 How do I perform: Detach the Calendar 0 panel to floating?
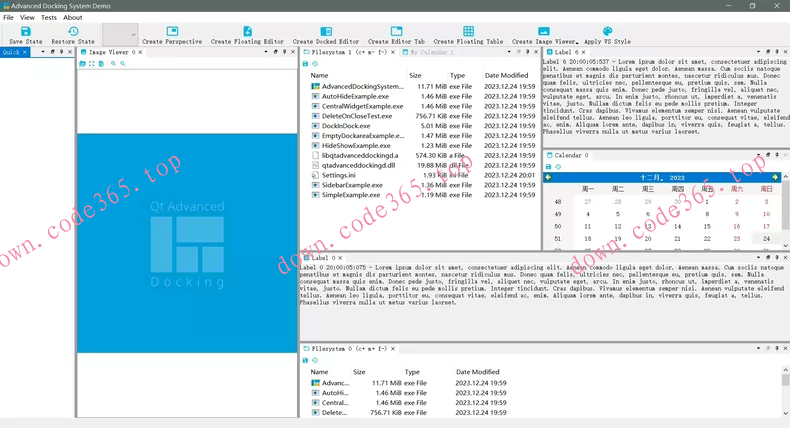point(768,156)
